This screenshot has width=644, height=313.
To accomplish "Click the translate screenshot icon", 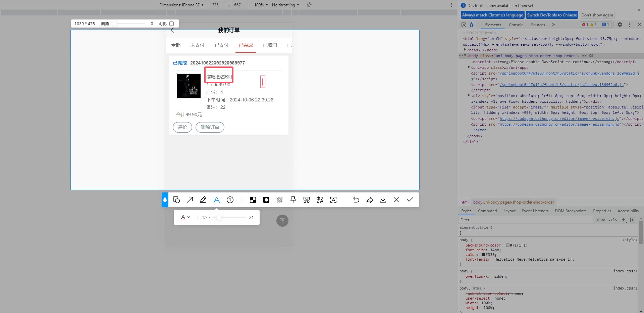I will click(320, 200).
